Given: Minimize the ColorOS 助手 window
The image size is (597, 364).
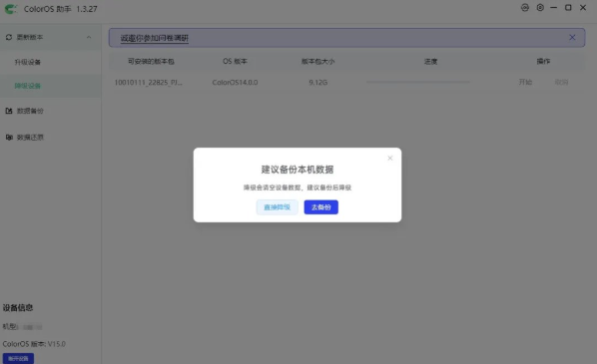Looking at the screenshot, I should click(x=554, y=8).
